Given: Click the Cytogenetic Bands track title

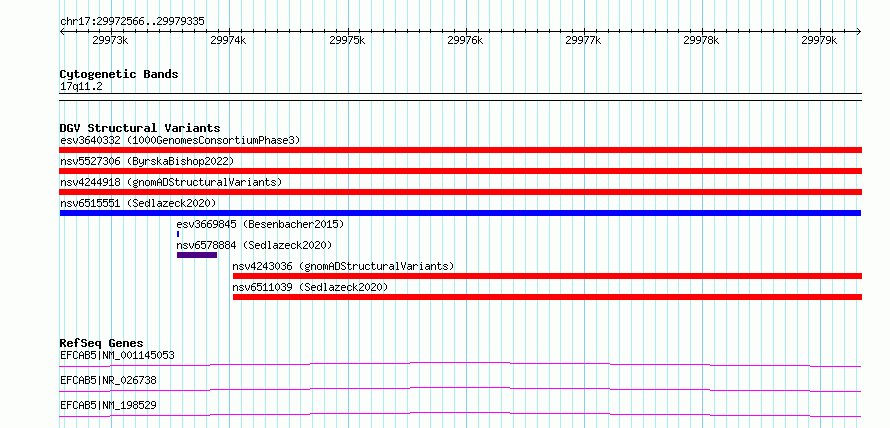Looking at the screenshot, I should pos(119,74).
